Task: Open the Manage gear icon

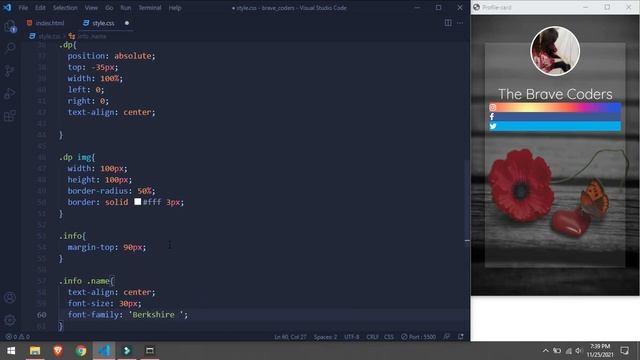Action: tap(10, 320)
